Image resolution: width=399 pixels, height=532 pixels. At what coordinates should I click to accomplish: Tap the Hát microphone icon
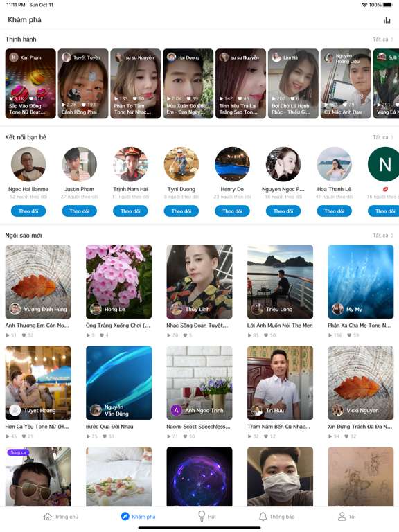tap(202, 516)
